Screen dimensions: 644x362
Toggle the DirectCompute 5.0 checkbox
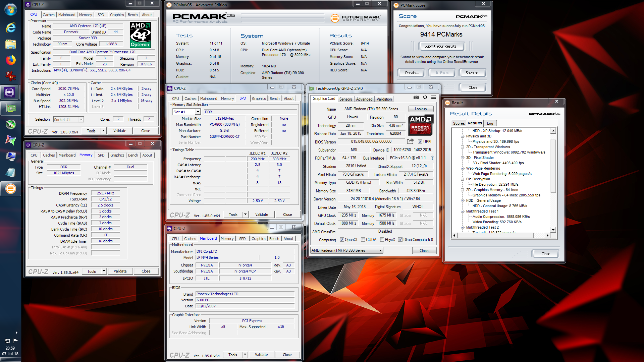(x=400, y=240)
